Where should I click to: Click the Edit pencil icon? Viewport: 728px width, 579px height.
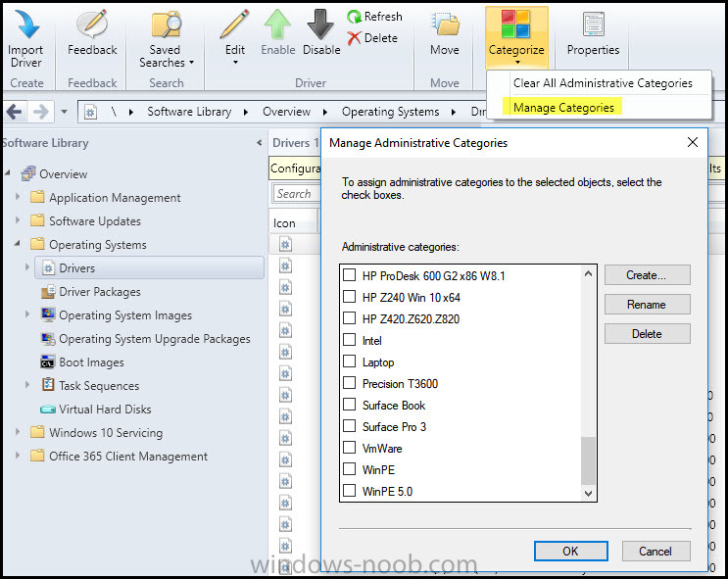[234, 24]
